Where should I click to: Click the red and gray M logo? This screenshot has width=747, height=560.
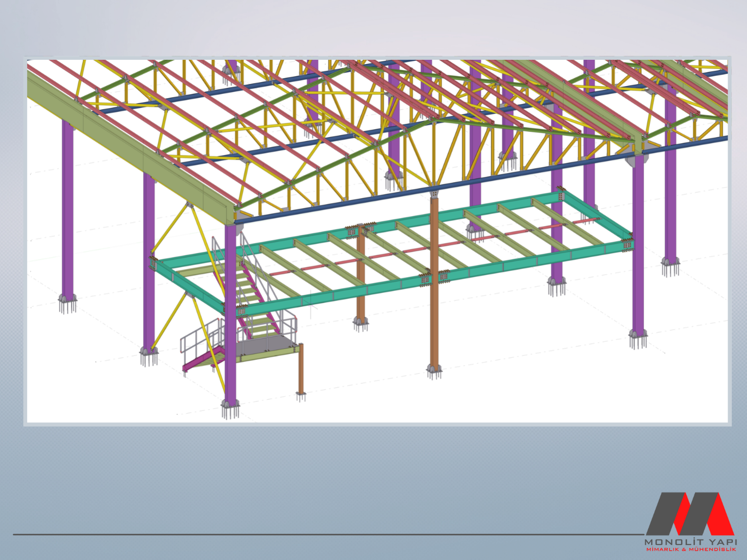(x=690, y=513)
